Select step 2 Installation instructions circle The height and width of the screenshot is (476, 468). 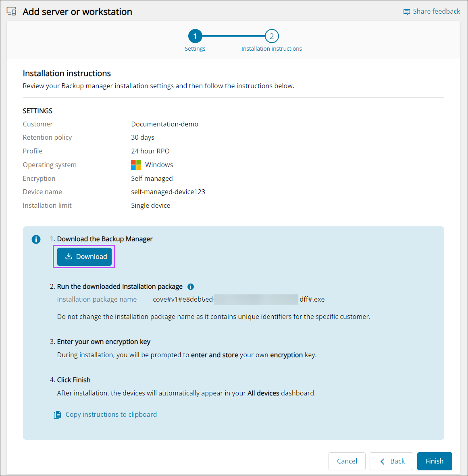click(272, 36)
